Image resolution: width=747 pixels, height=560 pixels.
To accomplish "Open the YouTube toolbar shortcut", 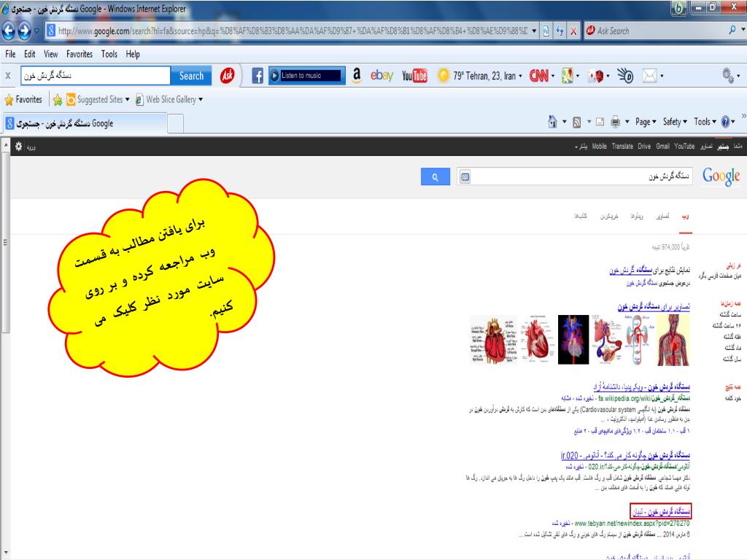I will coord(414,76).
